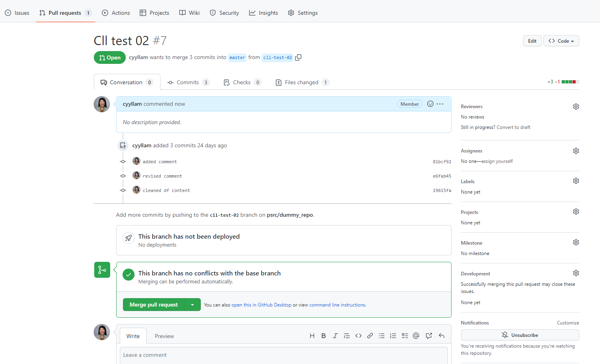This screenshot has width=600, height=364.
Task: View the Insights tab
Action: tap(263, 13)
